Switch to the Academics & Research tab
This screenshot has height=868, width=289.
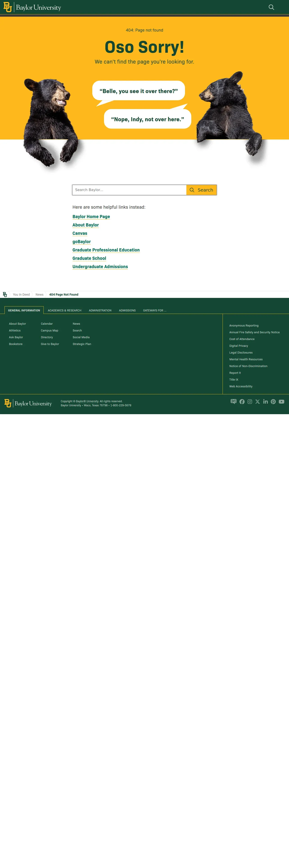(x=65, y=310)
